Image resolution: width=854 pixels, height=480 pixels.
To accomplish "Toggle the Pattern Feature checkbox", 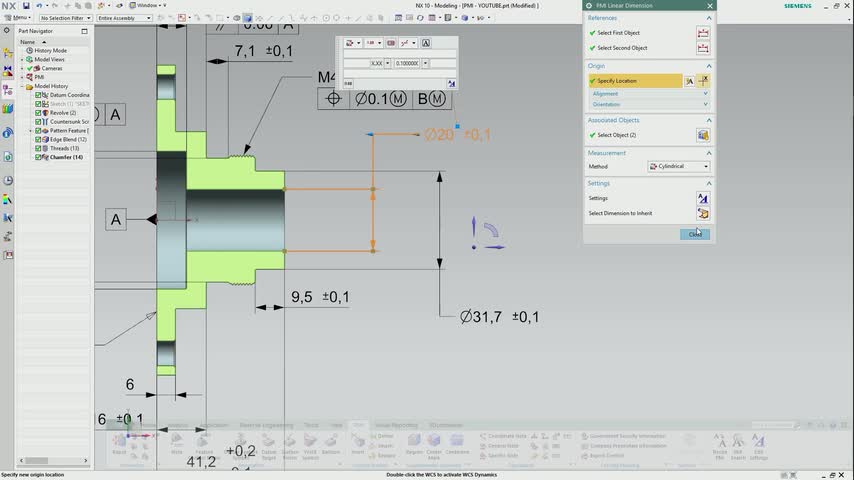I will 38,131.
